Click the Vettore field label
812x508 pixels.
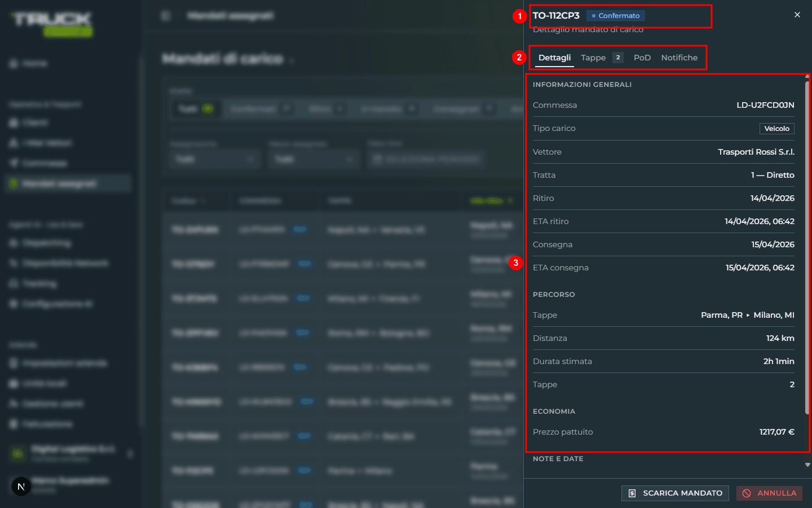click(x=547, y=152)
